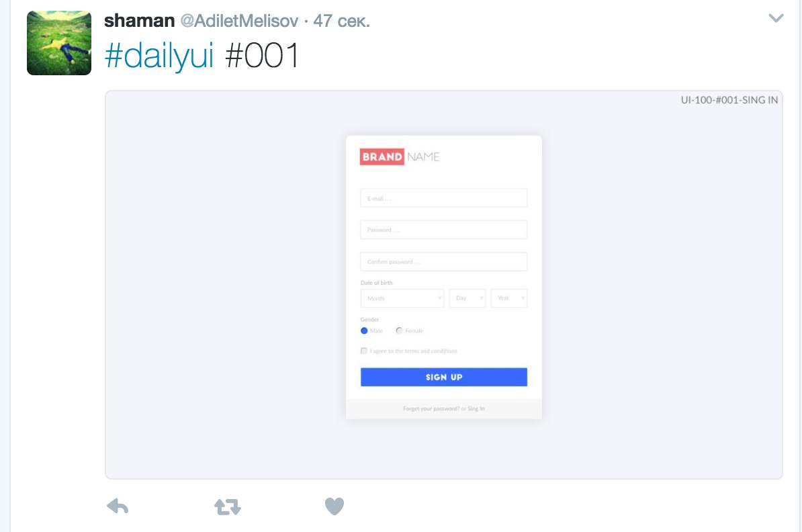Focus the E-mail input field

[x=444, y=198]
